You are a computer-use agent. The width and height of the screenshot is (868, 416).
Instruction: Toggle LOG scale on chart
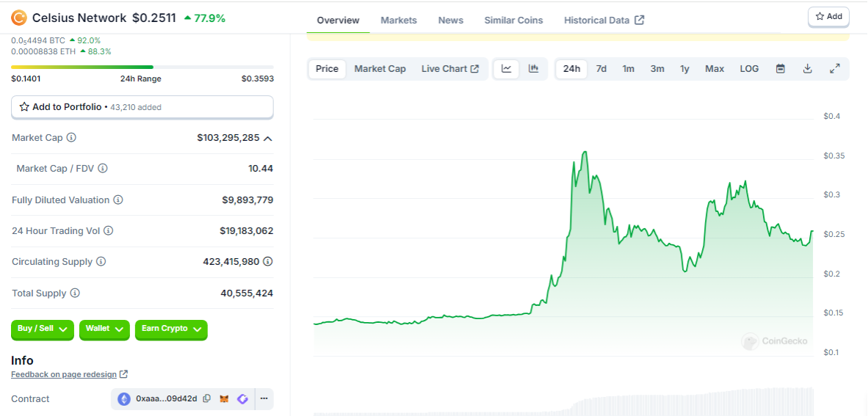[x=750, y=68]
